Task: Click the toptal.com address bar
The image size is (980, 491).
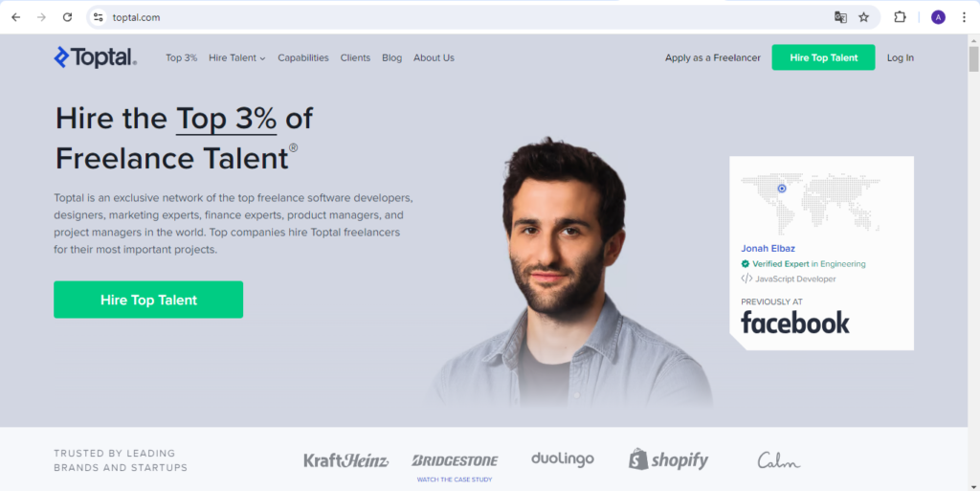Action: pyautogui.click(x=462, y=17)
